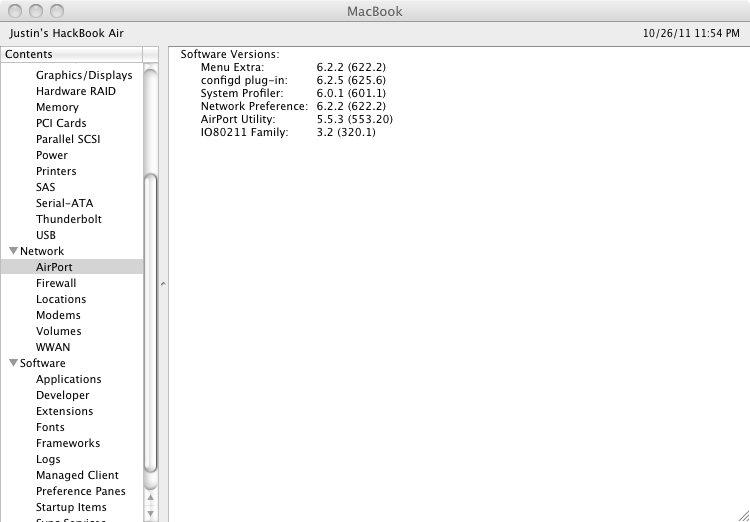
Task: Select WWAN entry
Action: [53, 347]
